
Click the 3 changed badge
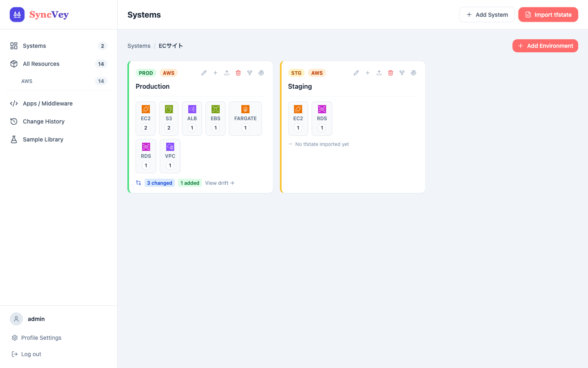click(x=160, y=183)
